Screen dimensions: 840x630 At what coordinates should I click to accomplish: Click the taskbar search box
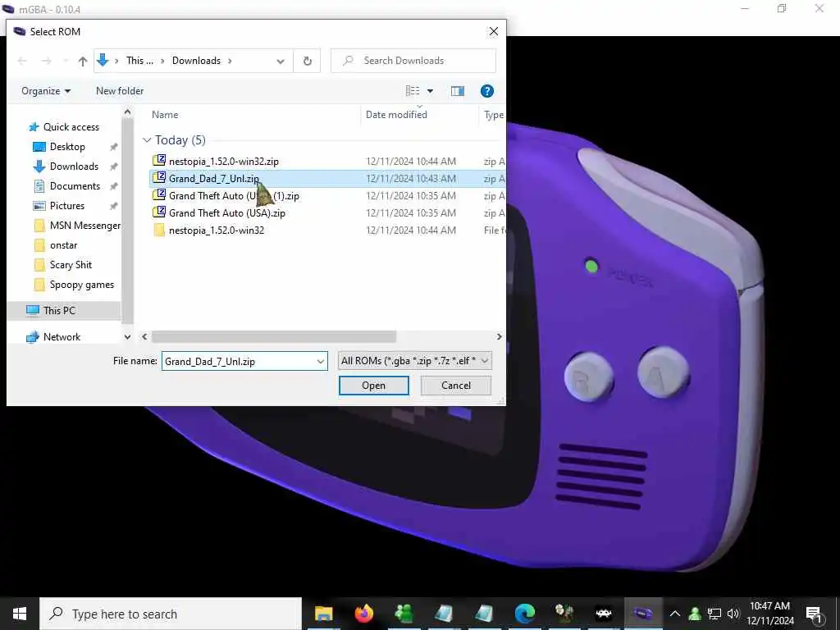171,614
